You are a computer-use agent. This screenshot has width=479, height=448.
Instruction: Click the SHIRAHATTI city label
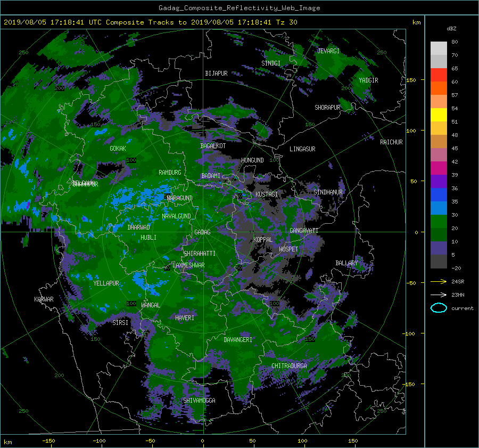(x=200, y=254)
